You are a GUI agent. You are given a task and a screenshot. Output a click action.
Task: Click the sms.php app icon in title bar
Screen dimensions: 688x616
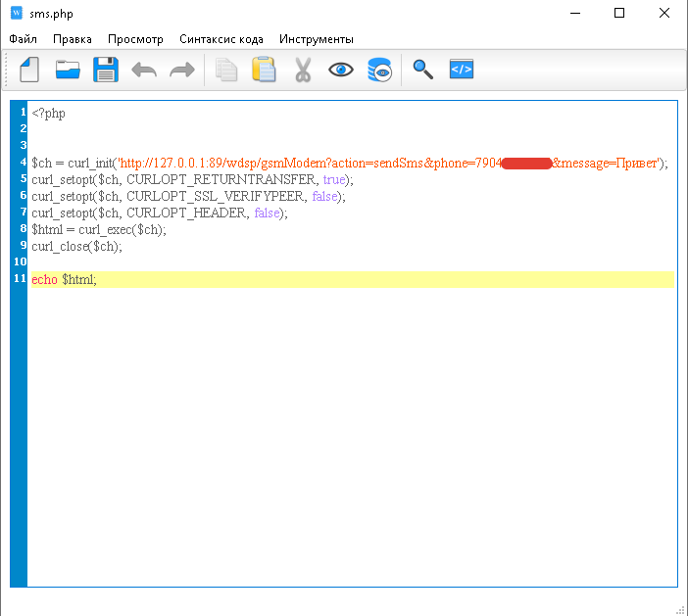tap(17, 13)
